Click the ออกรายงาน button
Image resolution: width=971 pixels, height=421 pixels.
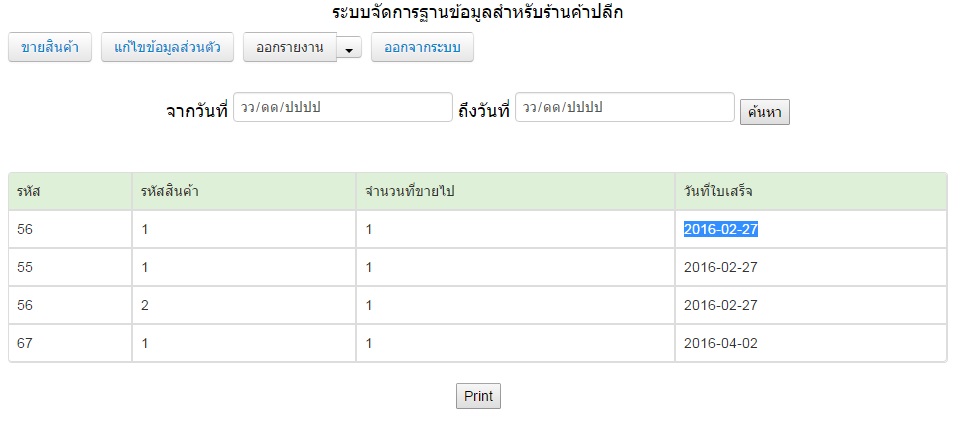tap(290, 48)
